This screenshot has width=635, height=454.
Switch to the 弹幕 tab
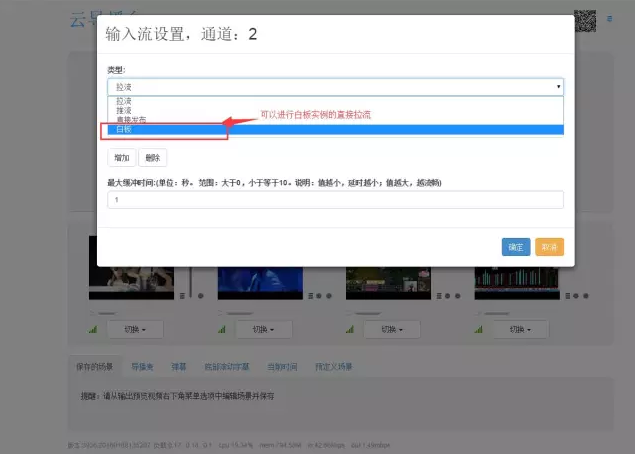pyautogui.click(x=179, y=367)
